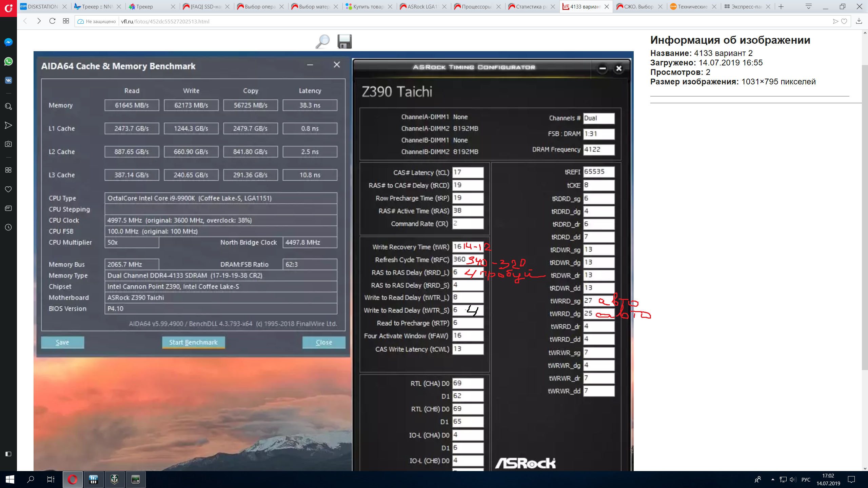The height and width of the screenshot is (488, 868).
Task: Open Opera snapshot camera icon
Action: (x=8, y=144)
